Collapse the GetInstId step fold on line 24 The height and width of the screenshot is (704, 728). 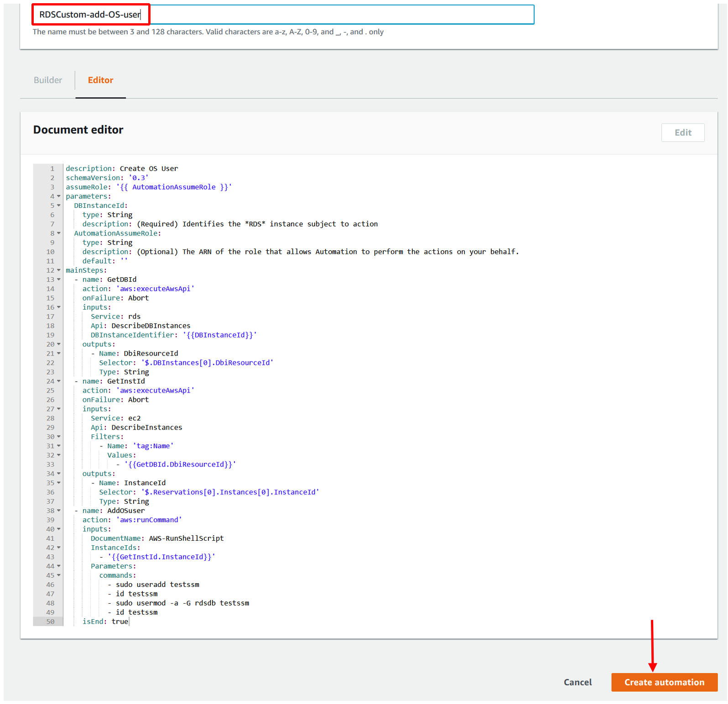coord(59,381)
